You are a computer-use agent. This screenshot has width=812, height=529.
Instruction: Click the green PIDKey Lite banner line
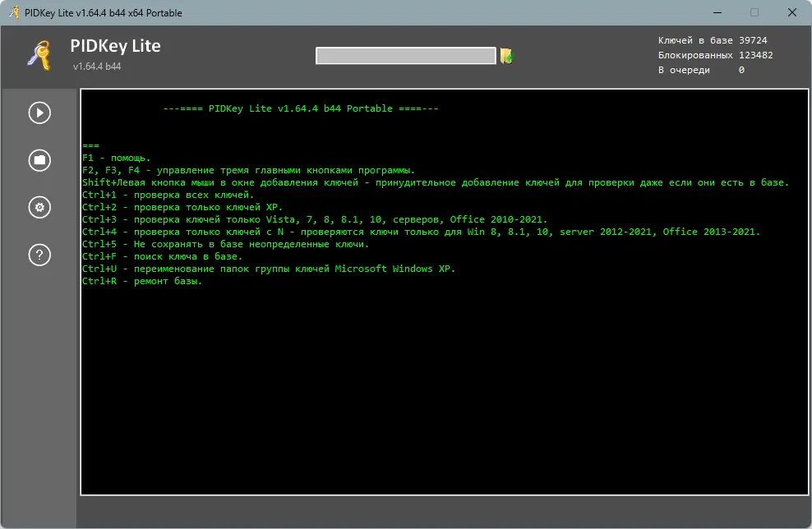click(303, 108)
